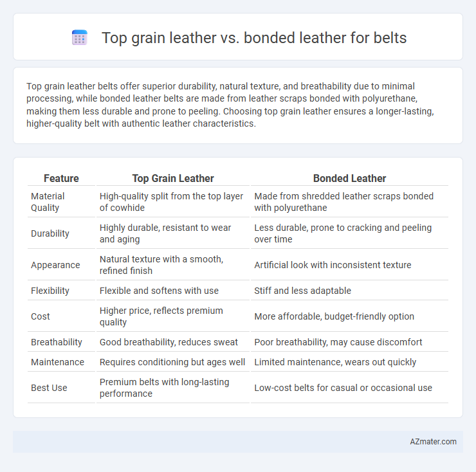Click 'Good breathability, reduces sweat' cell
The width and height of the screenshot is (476, 472).
[169, 342]
